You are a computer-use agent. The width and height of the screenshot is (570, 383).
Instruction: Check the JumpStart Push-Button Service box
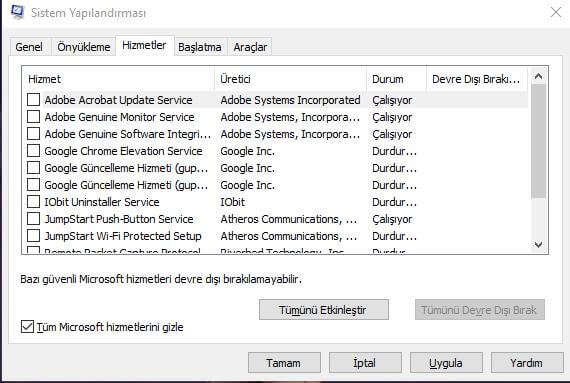tap(33, 219)
